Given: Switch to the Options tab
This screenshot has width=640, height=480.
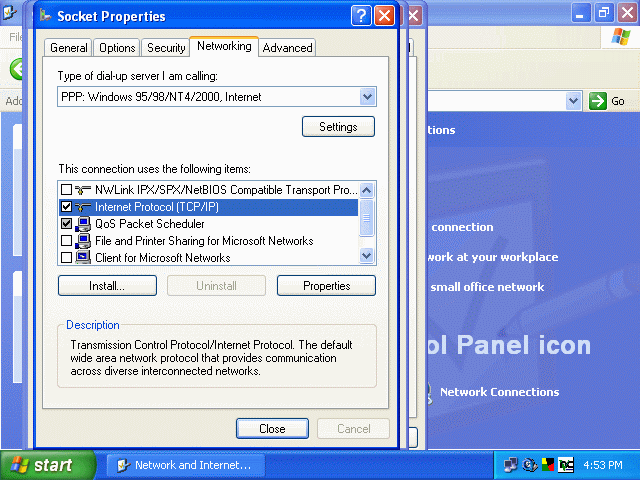Looking at the screenshot, I should (117, 48).
